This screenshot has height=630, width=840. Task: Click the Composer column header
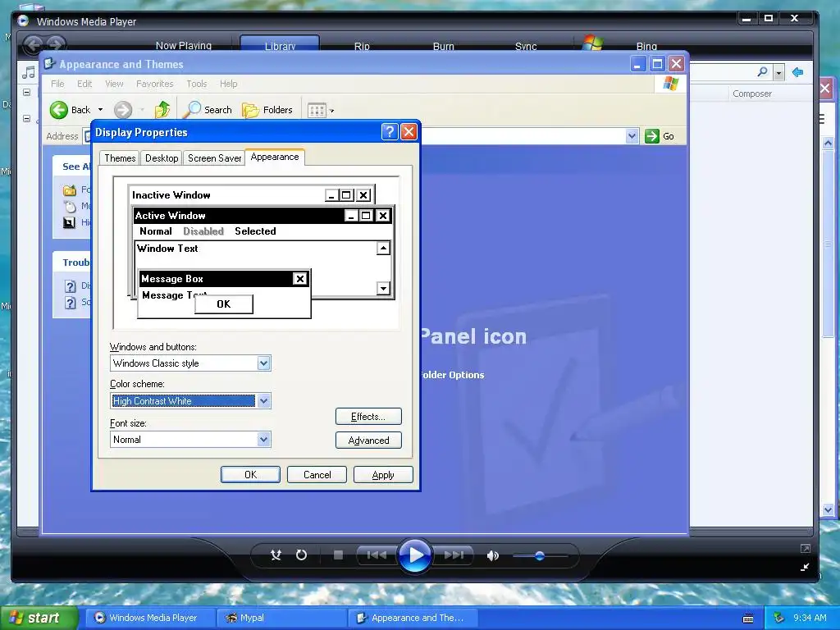pyautogui.click(x=751, y=94)
